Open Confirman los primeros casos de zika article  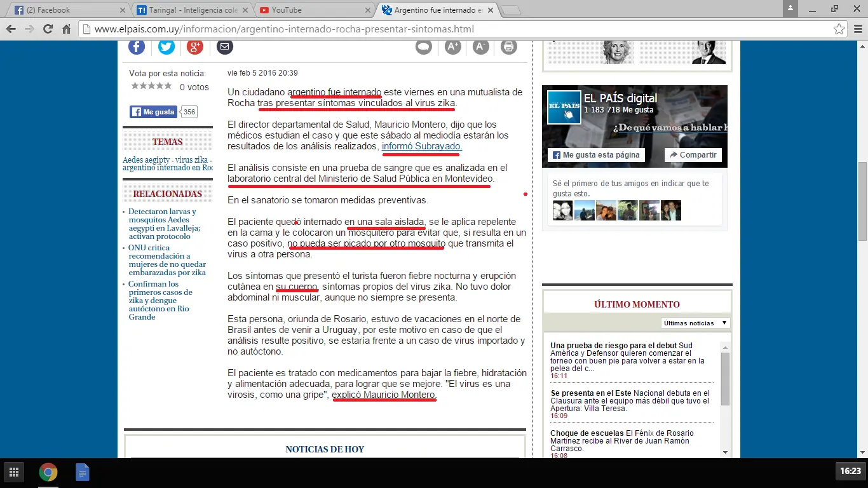(160, 301)
